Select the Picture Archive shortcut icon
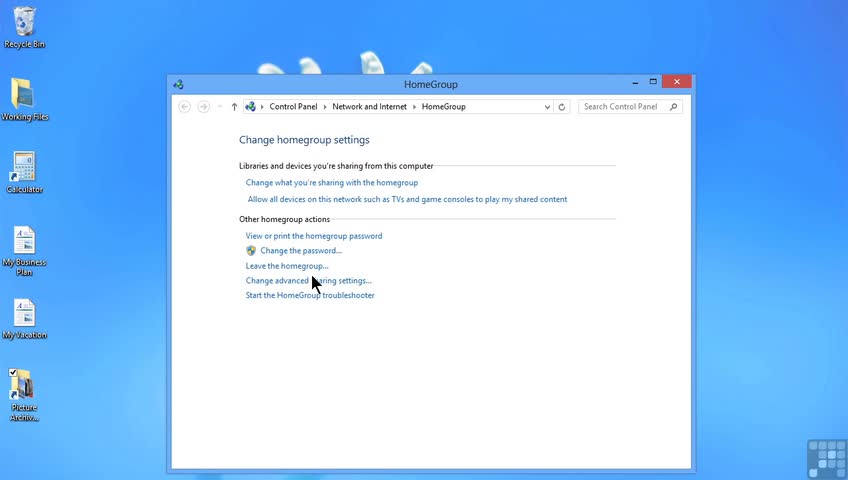 24,395
